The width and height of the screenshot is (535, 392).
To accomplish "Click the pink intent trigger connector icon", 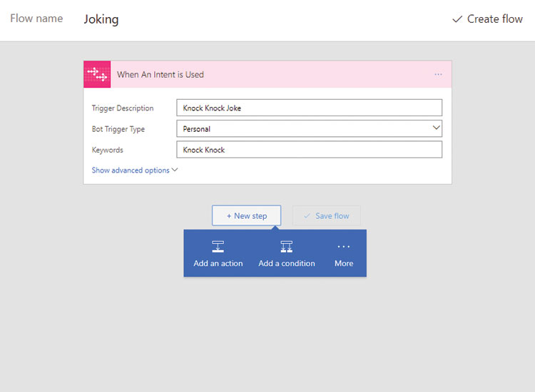I will pos(97,74).
